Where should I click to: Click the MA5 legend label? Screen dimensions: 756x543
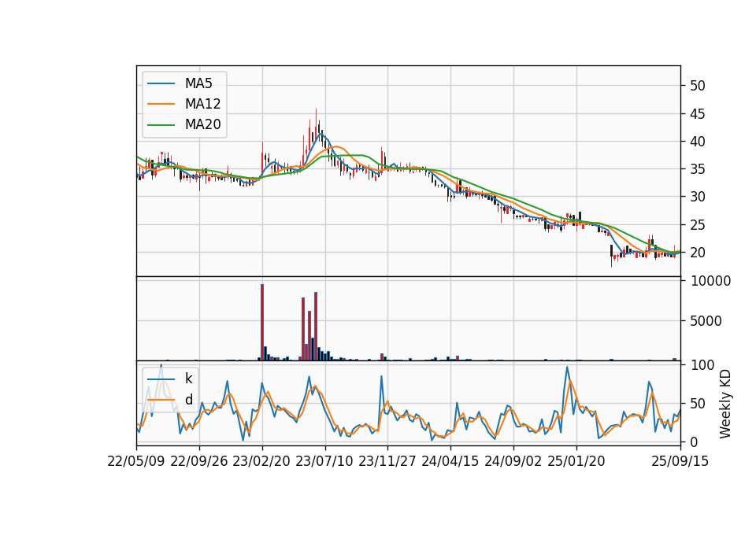tap(198, 83)
